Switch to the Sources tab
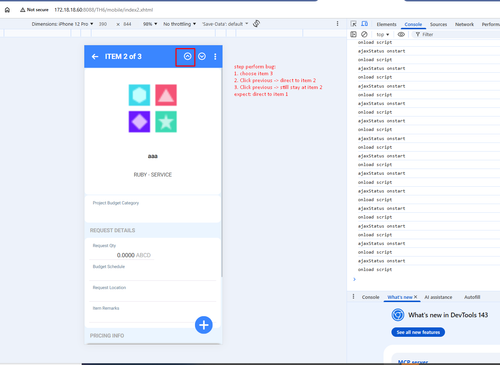The image size is (500, 365). coord(438,24)
